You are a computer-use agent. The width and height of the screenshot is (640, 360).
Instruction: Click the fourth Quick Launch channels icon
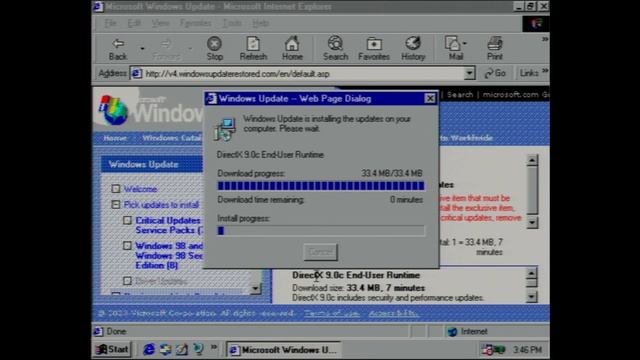click(198, 349)
